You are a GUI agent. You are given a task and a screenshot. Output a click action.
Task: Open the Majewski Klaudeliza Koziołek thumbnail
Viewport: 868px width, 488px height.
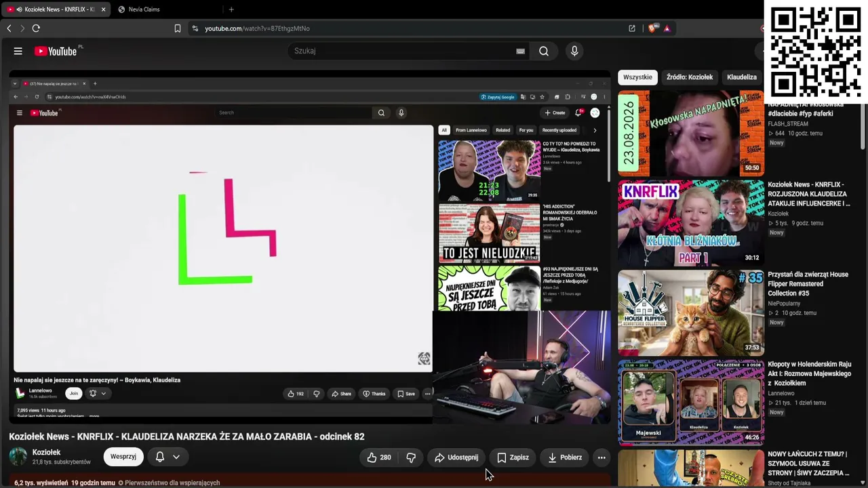pos(691,403)
